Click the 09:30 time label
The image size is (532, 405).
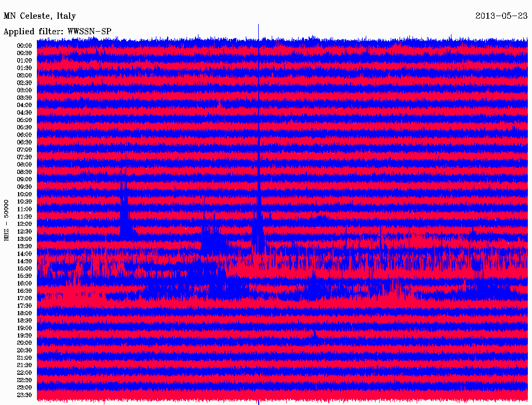point(24,187)
